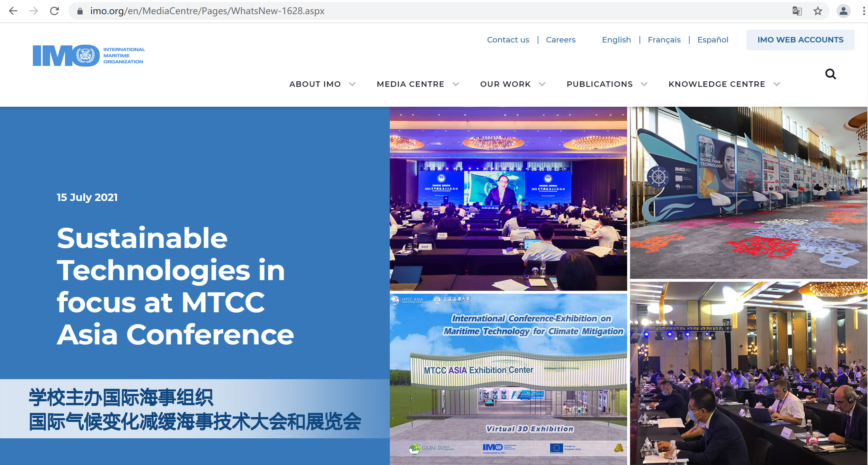Click the Google Translate icon in address bar

click(x=797, y=11)
